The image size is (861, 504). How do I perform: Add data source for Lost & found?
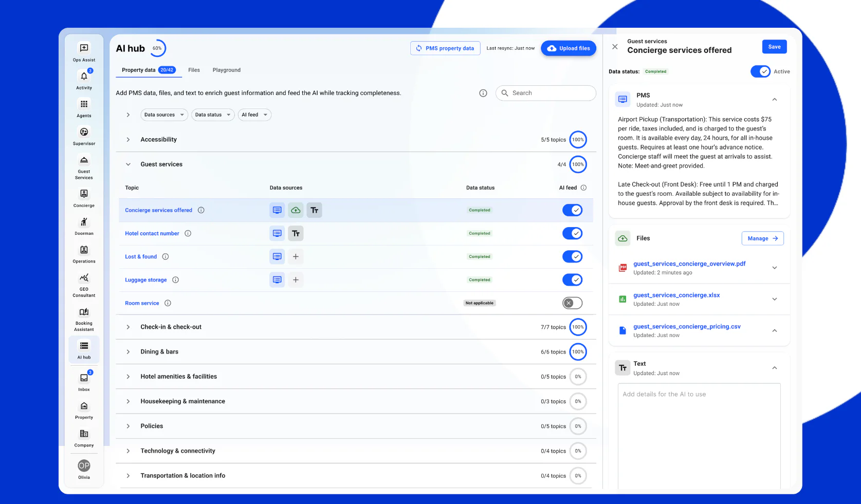(x=296, y=256)
